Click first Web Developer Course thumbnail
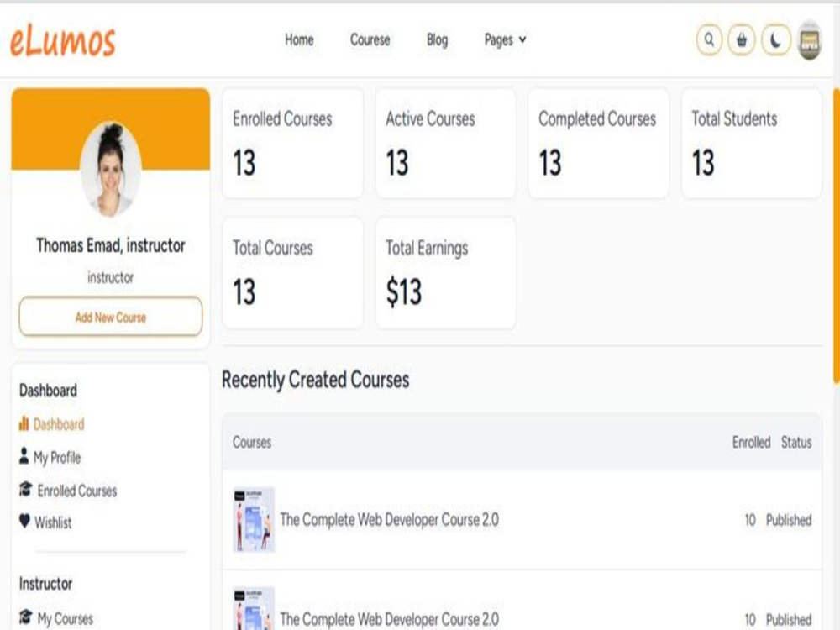 coord(254,519)
